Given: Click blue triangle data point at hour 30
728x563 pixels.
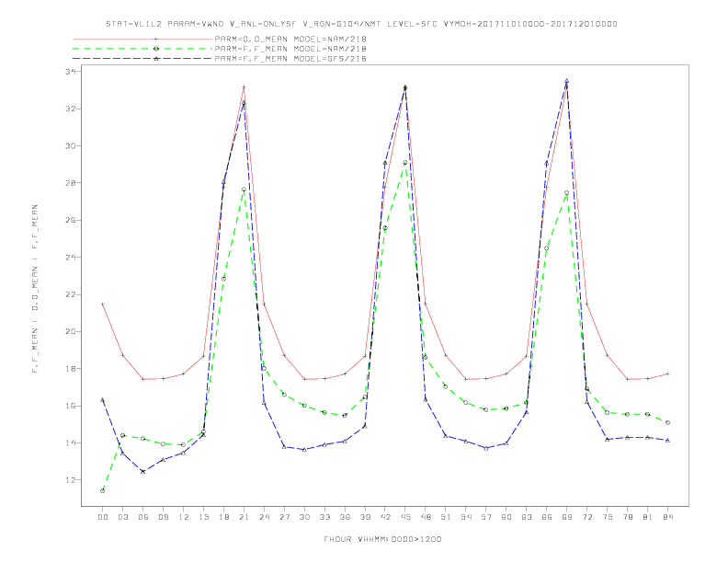Looking at the screenshot, I should pos(304,450).
